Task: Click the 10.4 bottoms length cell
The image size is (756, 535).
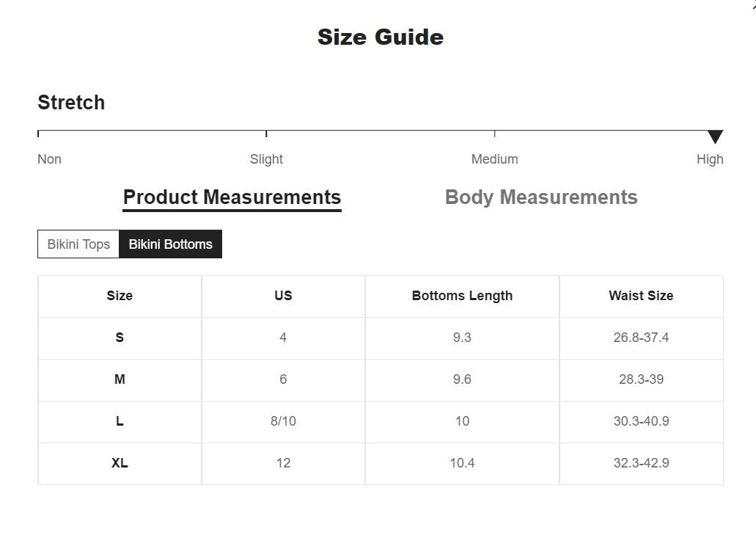Action: click(x=462, y=463)
